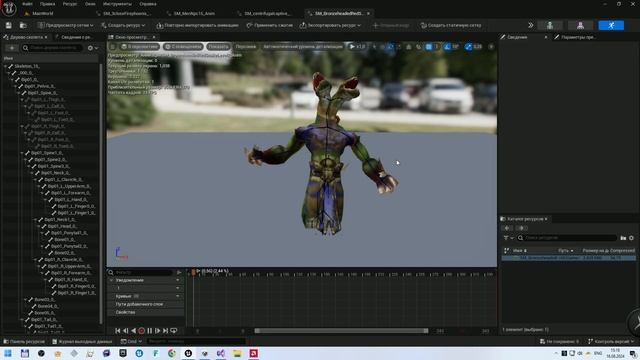Open the Файл menu
Image resolution: width=640 pixels, height=360 pixels.
[x=27, y=4]
